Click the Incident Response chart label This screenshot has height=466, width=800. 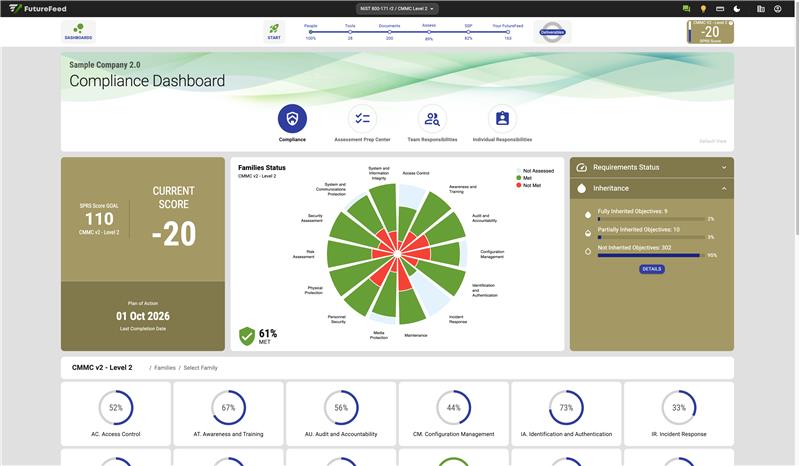tap(458, 320)
